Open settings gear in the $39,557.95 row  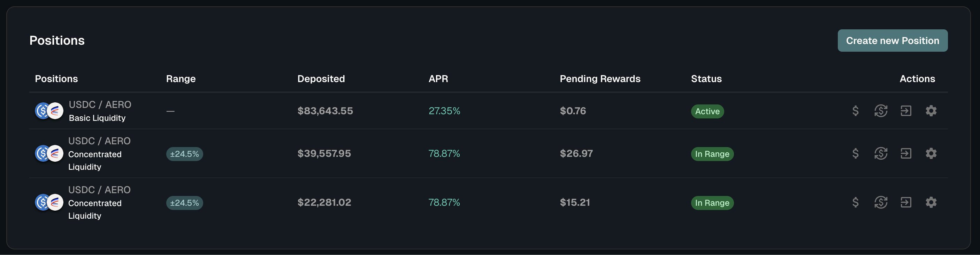click(931, 154)
